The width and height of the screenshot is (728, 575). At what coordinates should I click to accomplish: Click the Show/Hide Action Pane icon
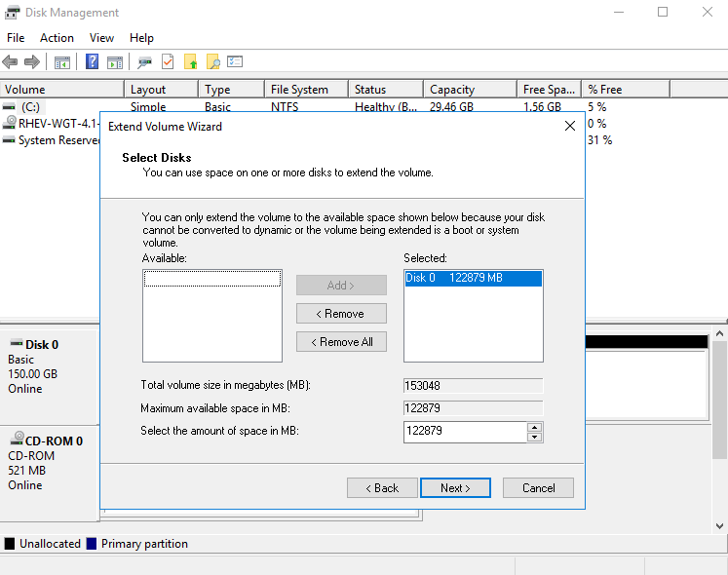115,62
